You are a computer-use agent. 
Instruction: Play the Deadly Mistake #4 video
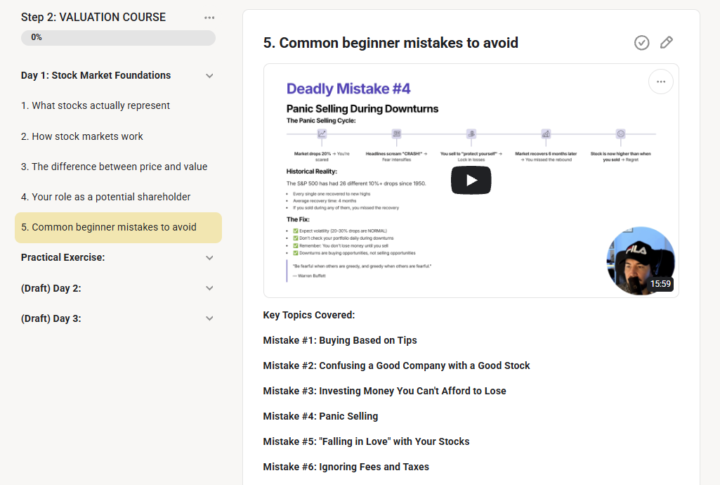tap(470, 180)
